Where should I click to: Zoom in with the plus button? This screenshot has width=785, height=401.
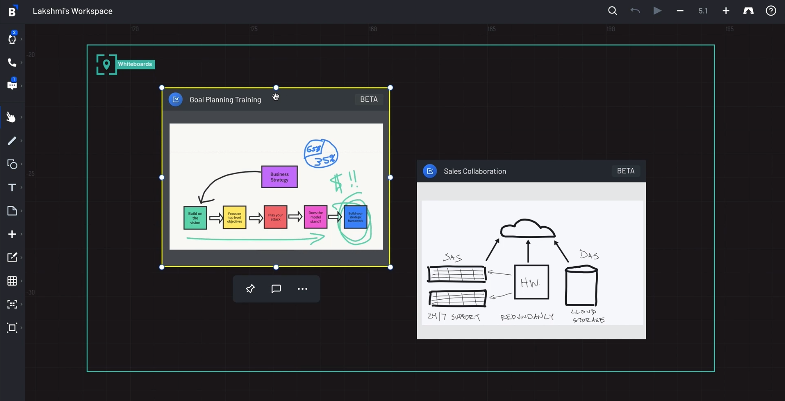(x=726, y=11)
